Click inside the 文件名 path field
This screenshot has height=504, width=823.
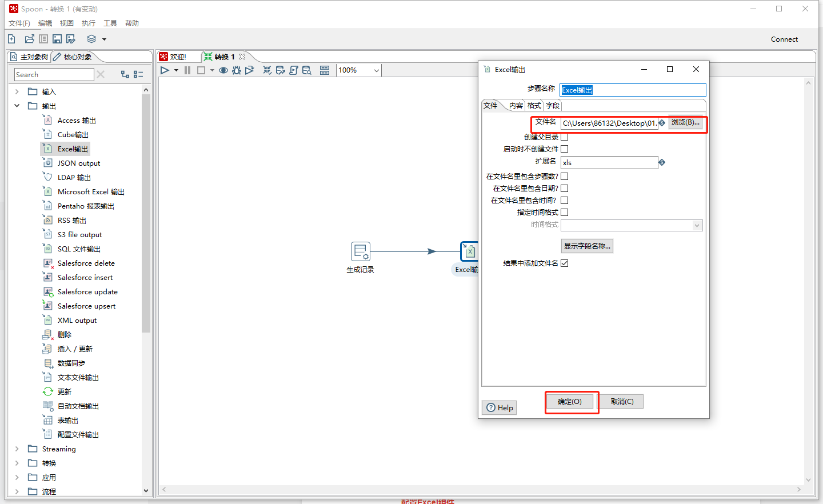click(x=608, y=123)
